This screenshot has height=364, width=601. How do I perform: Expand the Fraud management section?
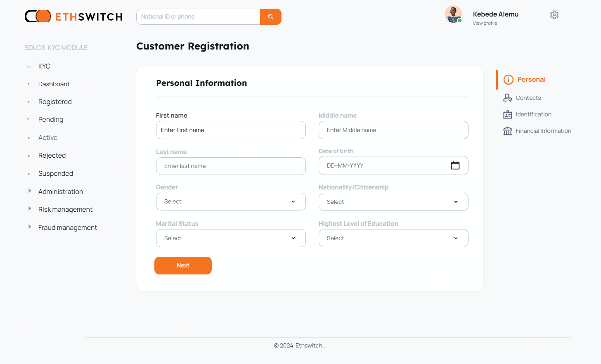coord(30,227)
